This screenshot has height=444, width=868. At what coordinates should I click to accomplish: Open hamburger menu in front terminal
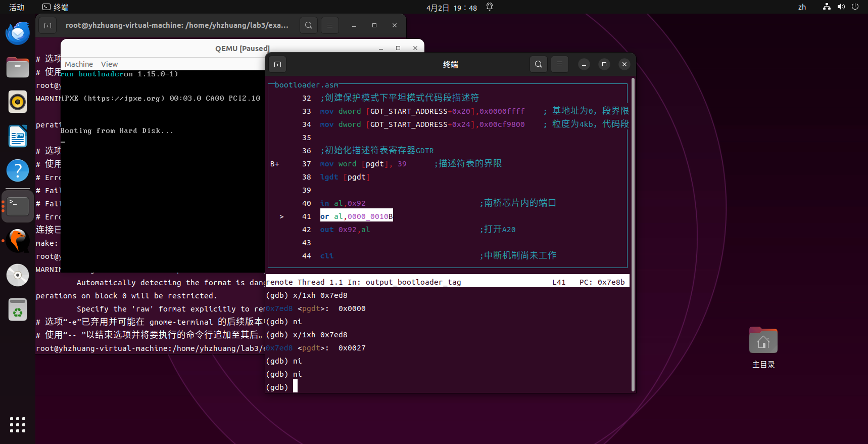coord(560,64)
